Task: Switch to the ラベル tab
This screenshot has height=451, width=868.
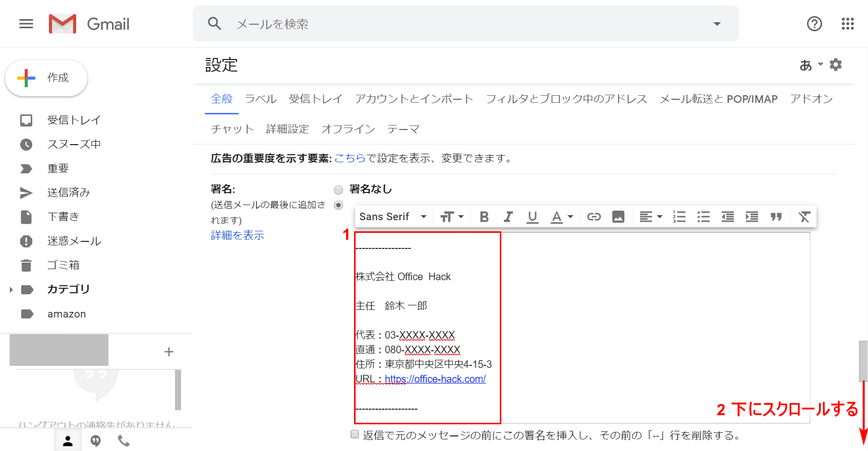Action: 261,99
